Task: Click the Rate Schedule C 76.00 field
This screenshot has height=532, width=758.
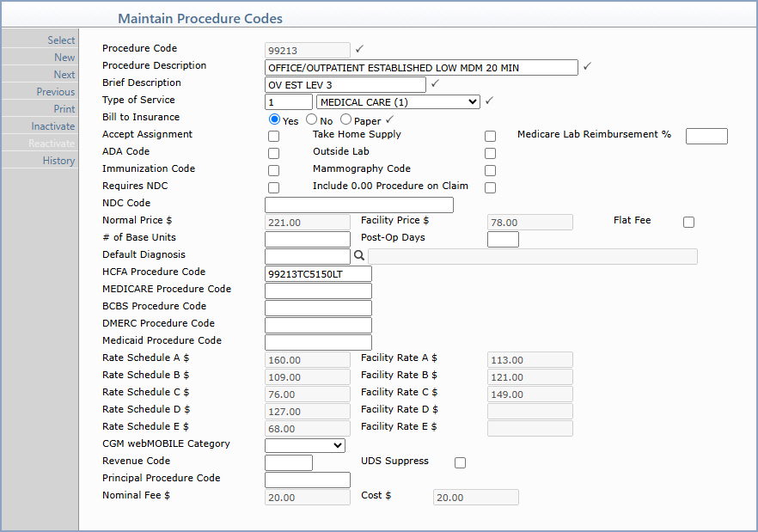Action: [x=308, y=394]
